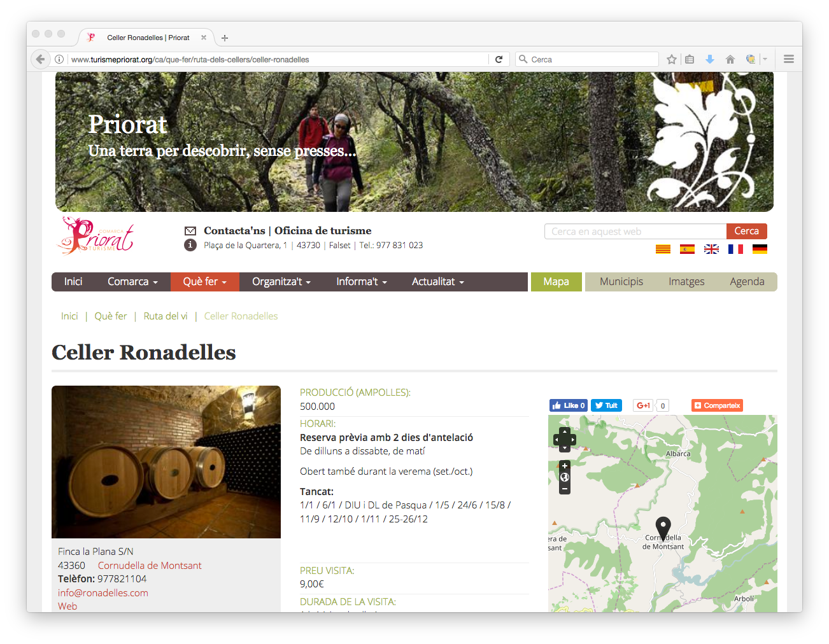Image resolution: width=829 pixels, height=644 pixels.
Task: Follow the Cornudella de Montsant link
Action: point(150,566)
